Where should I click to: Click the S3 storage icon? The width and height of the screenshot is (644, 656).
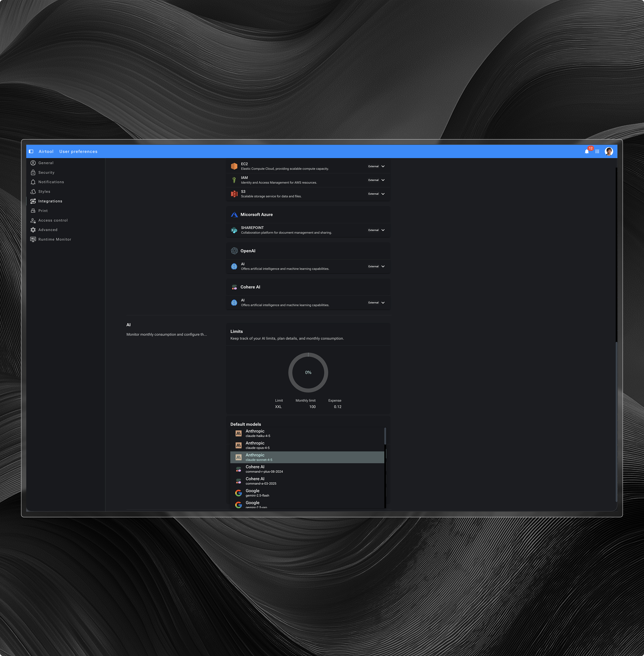(234, 194)
